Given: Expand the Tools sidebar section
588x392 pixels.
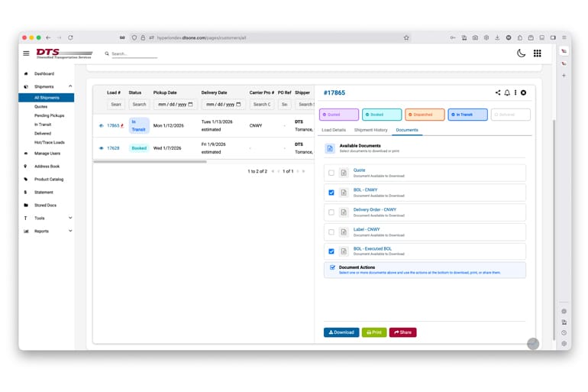Looking at the screenshot, I should [x=70, y=218].
